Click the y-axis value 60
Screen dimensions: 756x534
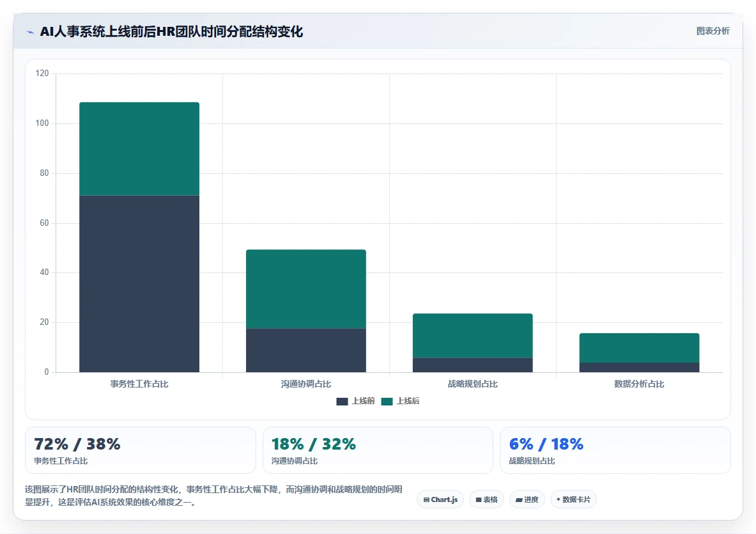(x=44, y=223)
